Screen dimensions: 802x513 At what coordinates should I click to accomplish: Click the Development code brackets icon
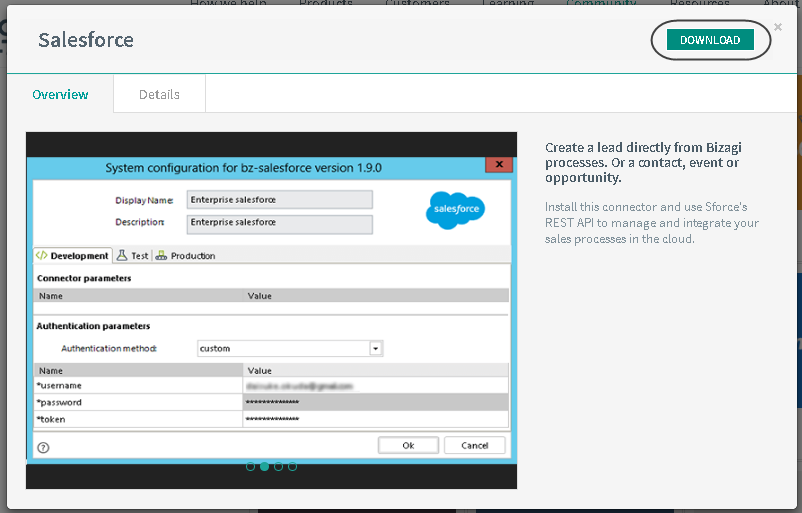pyautogui.click(x=41, y=255)
